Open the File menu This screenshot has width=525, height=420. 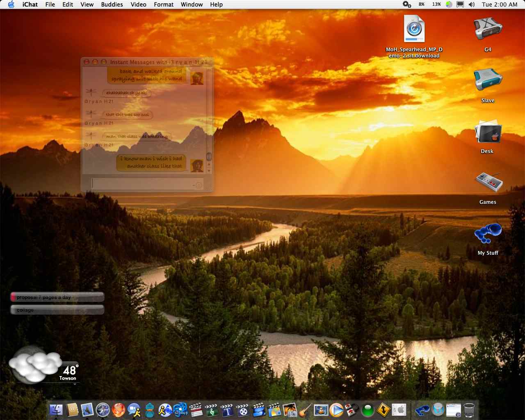[50, 5]
